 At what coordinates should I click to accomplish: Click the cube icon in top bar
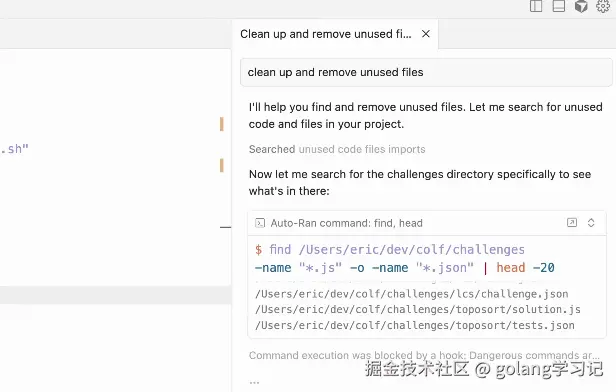pos(581,6)
